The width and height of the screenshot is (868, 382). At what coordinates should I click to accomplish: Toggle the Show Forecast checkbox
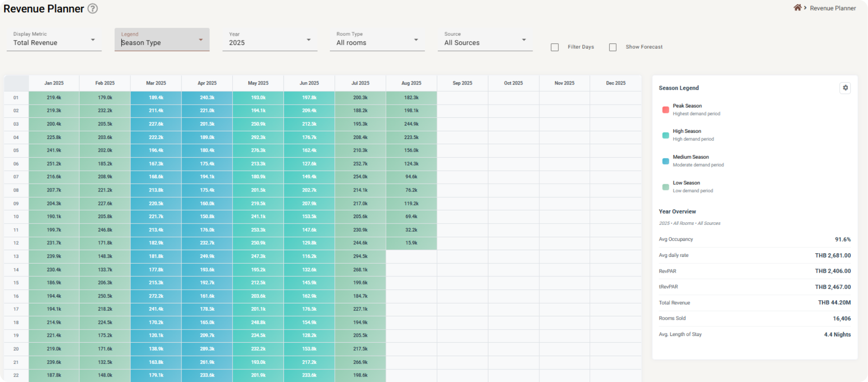tap(613, 47)
